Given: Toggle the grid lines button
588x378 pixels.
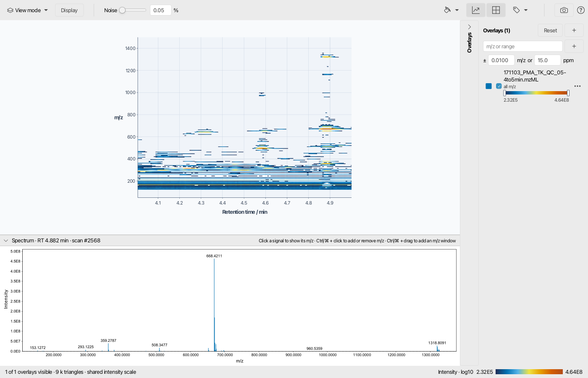Looking at the screenshot, I should [x=496, y=10].
